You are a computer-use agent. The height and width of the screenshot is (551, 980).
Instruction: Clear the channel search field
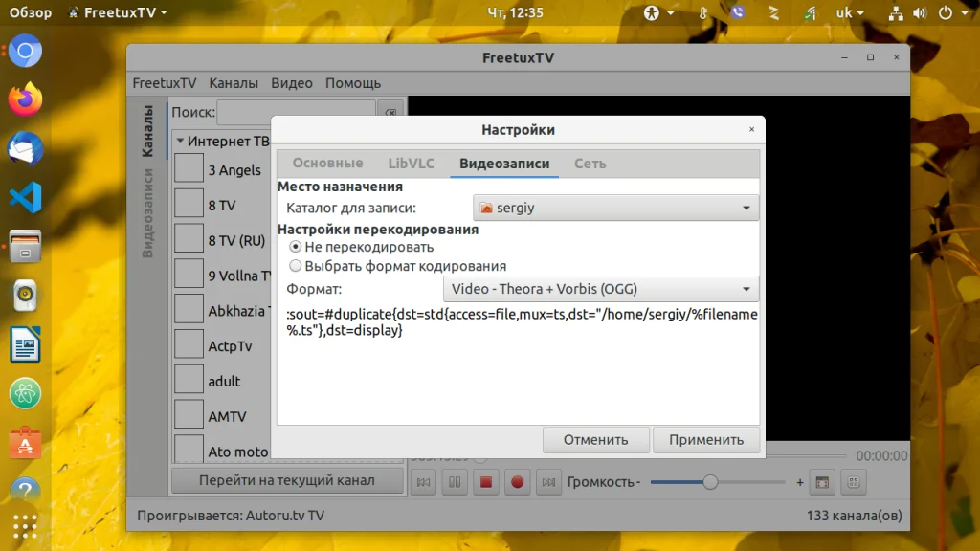390,113
